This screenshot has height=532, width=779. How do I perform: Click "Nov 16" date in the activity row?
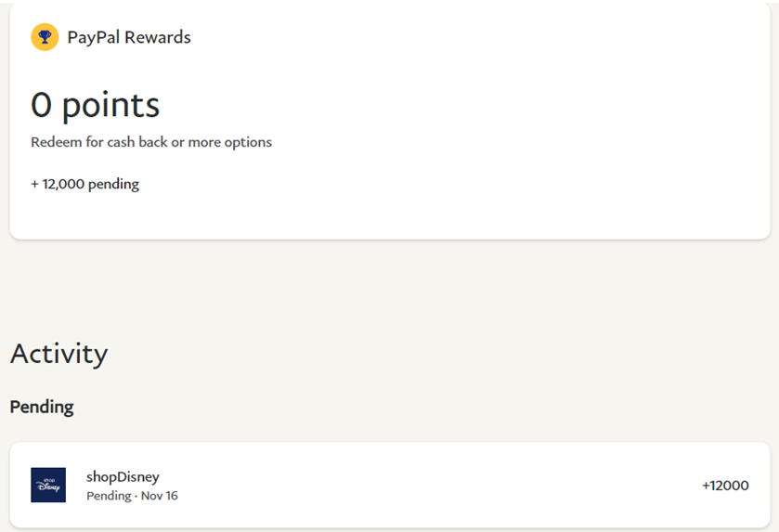pos(159,496)
